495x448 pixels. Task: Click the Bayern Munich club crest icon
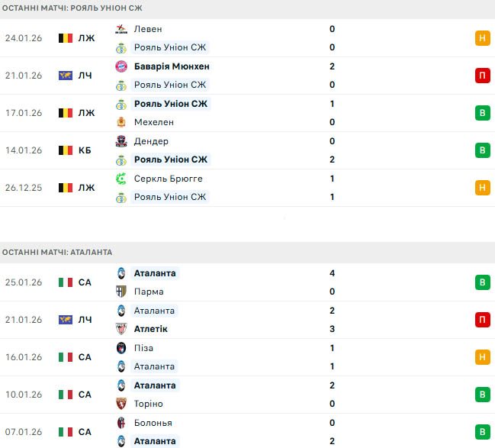[121, 66]
